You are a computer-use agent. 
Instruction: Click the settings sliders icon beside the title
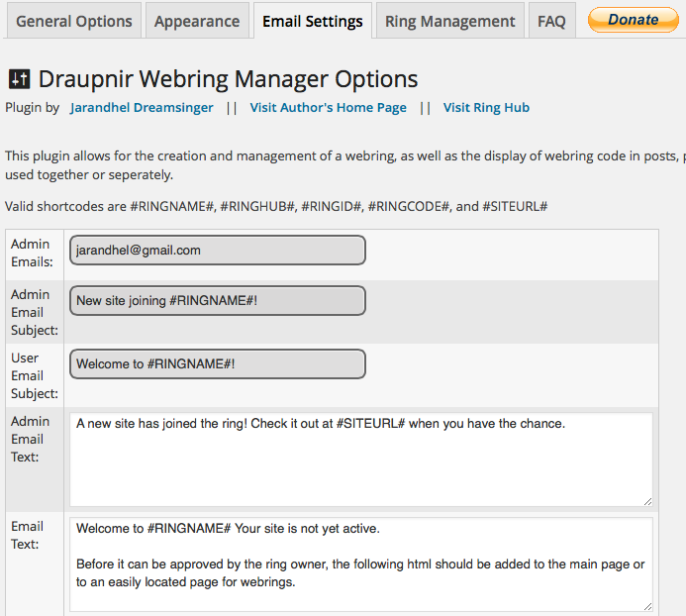tap(20, 79)
